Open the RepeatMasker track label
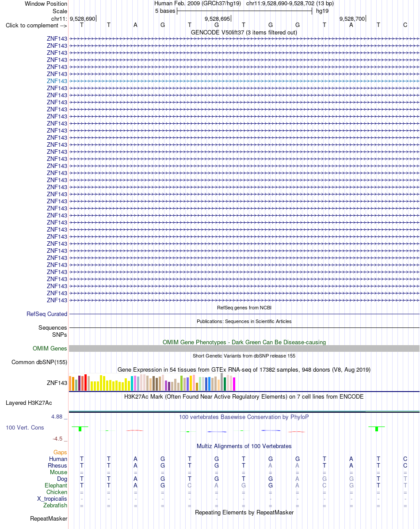The height and width of the screenshot is (529, 420). 48,518
